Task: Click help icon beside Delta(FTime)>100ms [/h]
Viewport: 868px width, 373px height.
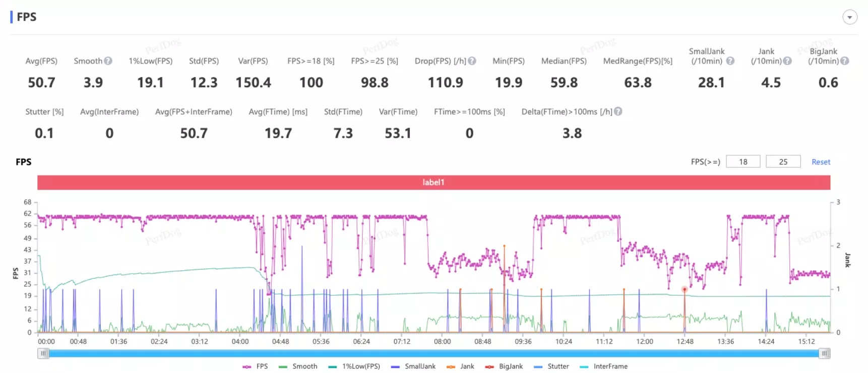Action: (x=618, y=111)
